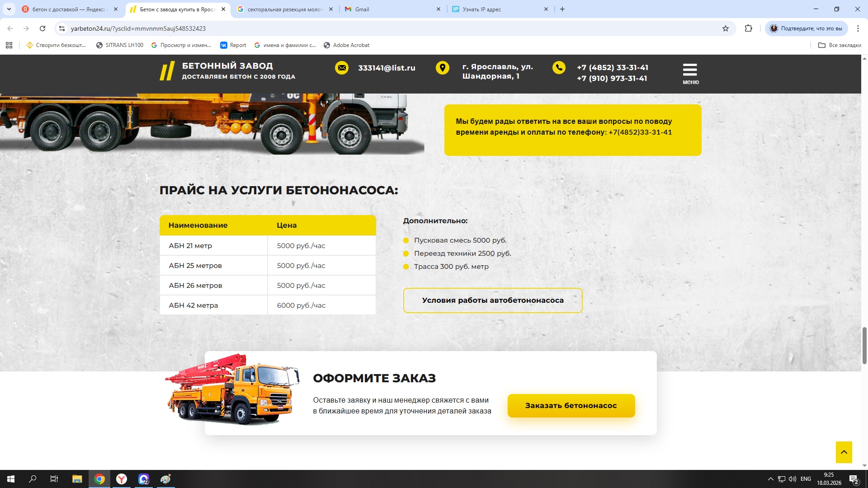Screen dimensions: 868x488
Task: Open Yandex Browser from taskbar
Action: click(122, 479)
